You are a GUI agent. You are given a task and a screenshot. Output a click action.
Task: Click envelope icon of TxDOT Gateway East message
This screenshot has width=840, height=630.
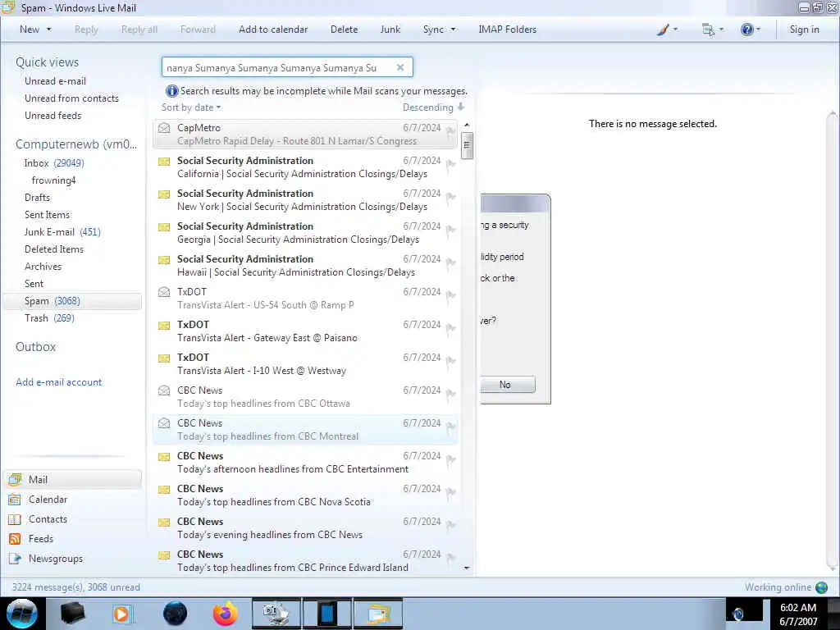tap(164, 325)
